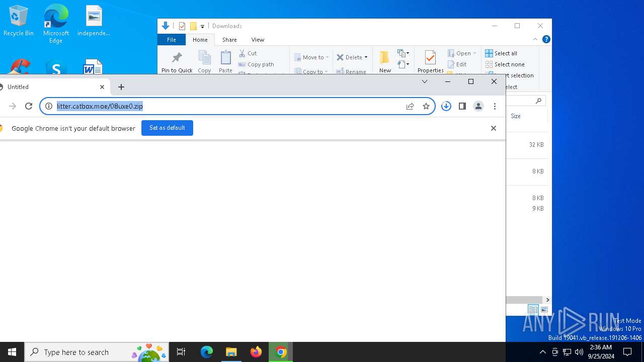The width and height of the screenshot is (644, 362).
Task: Open Windows Start menu
Action: coord(12,352)
